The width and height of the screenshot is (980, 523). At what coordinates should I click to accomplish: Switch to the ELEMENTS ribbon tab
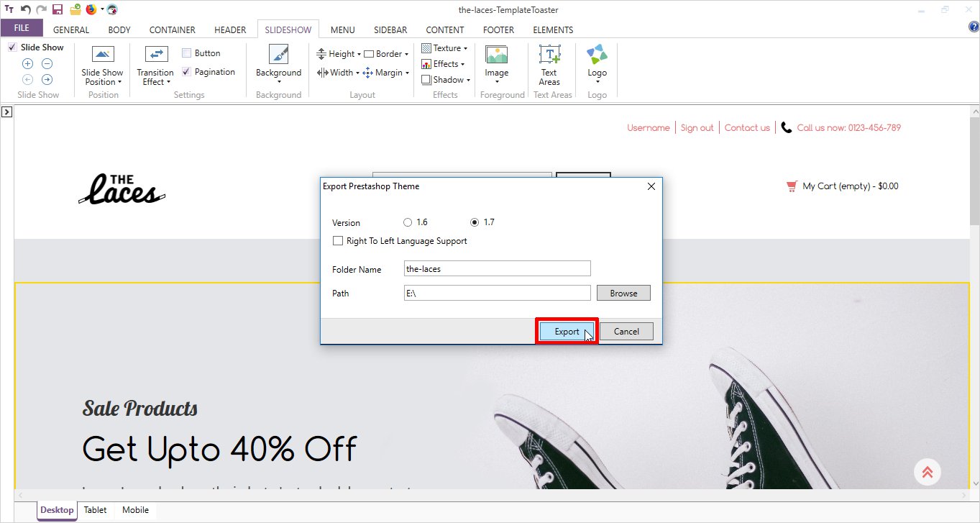[553, 30]
